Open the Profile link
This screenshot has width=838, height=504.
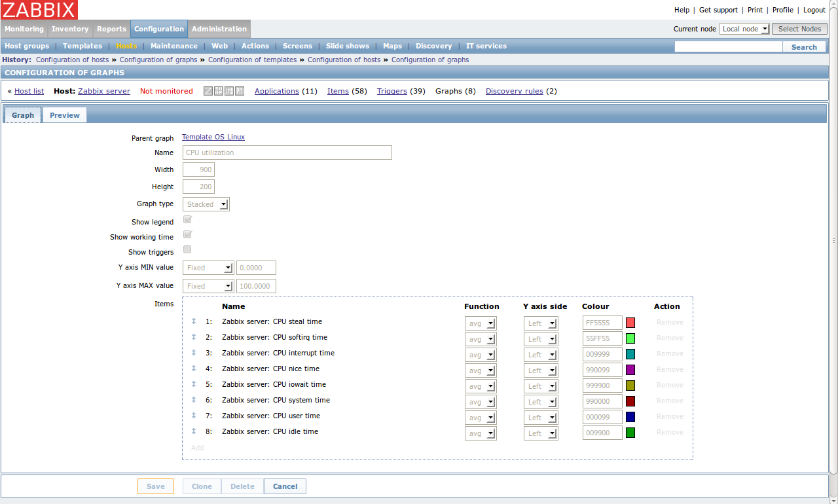[x=783, y=10]
